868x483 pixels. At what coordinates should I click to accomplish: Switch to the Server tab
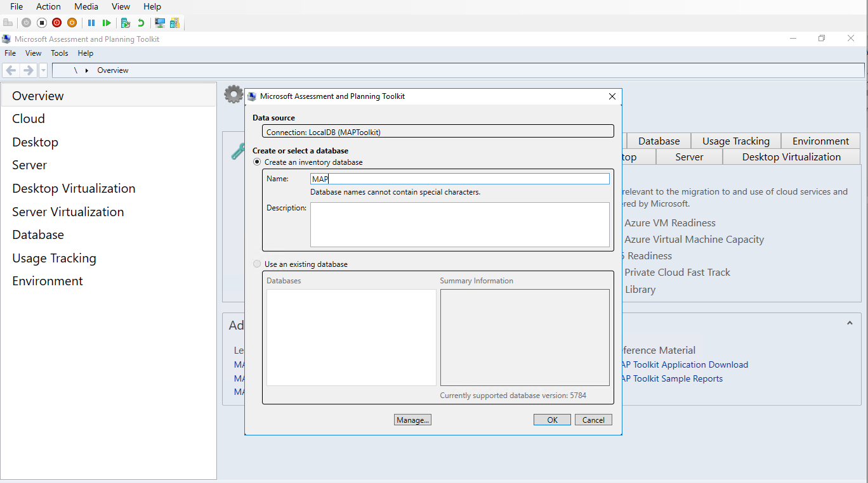(x=689, y=157)
